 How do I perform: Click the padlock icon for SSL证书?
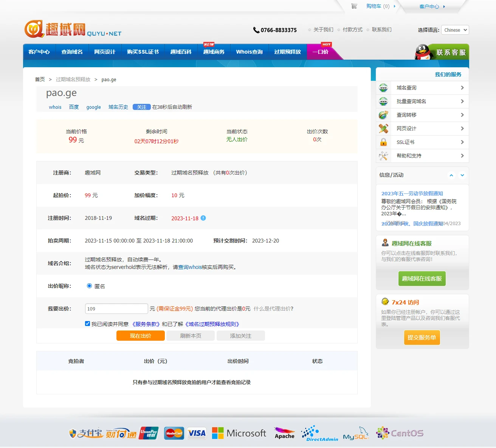[x=383, y=142]
